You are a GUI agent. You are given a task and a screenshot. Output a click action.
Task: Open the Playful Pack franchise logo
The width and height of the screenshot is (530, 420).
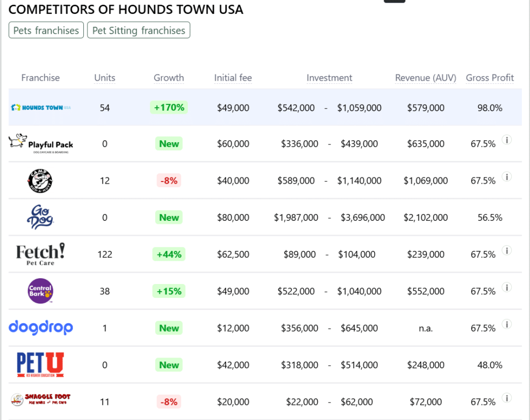tap(41, 144)
